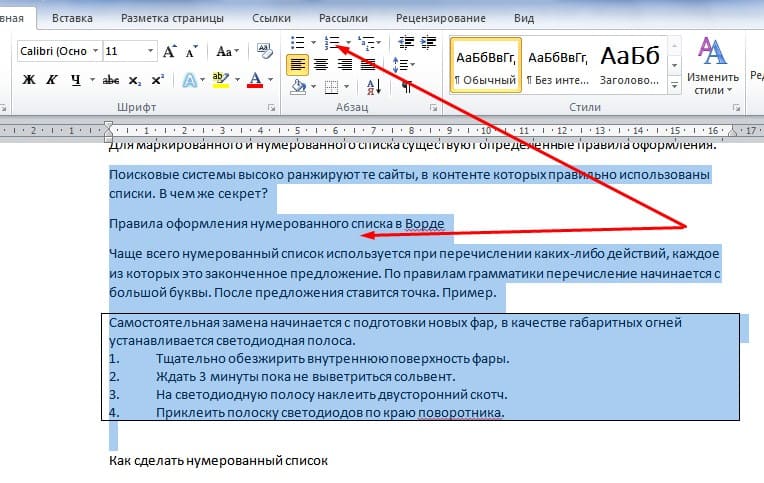Apply the red font color
This screenshot has width=764, height=483.
click(255, 80)
